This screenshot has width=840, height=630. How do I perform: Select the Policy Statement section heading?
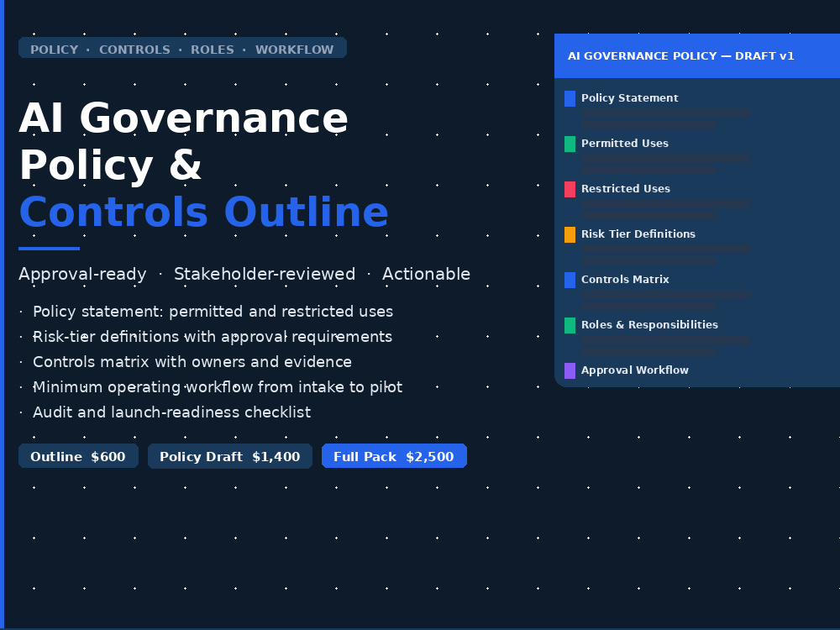[629, 98]
